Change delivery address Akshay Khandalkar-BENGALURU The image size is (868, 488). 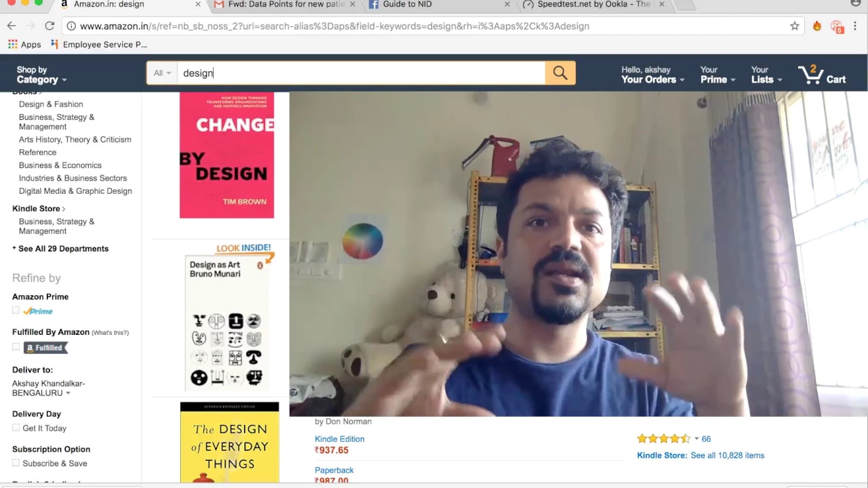coord(48,388)
